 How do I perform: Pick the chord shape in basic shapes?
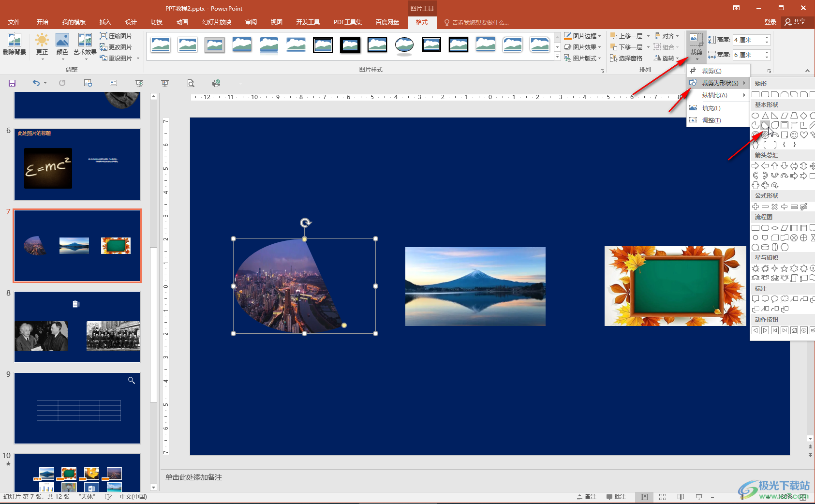click(x=765, y=125)
